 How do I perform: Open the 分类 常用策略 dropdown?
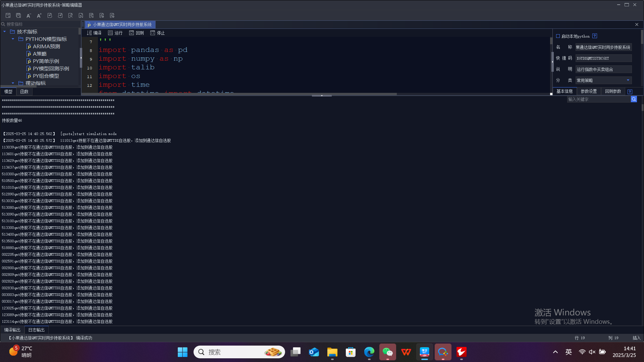(x=628, y=80)
